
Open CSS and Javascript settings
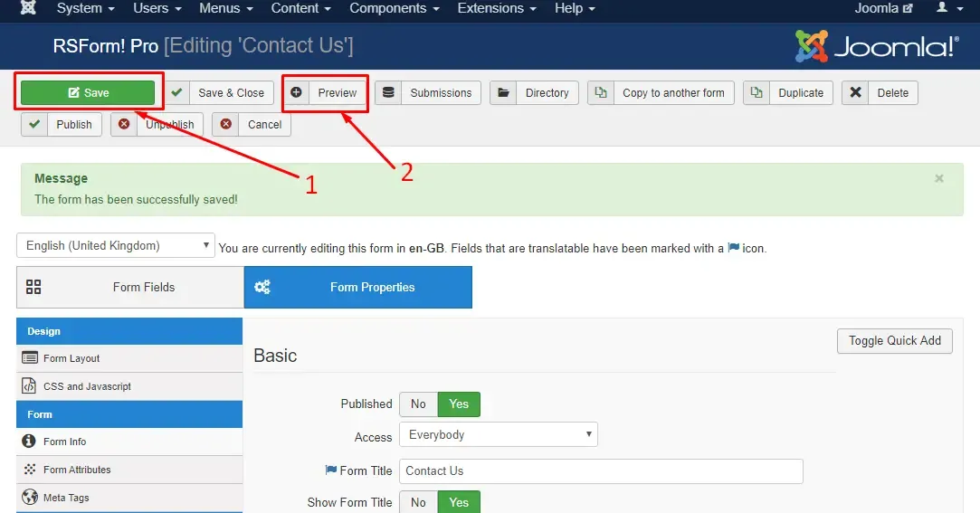[x=129, y=386]
